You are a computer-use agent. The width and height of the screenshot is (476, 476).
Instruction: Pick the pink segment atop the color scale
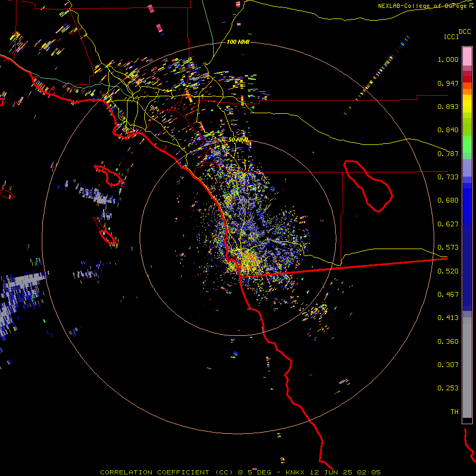coord(467,57)
